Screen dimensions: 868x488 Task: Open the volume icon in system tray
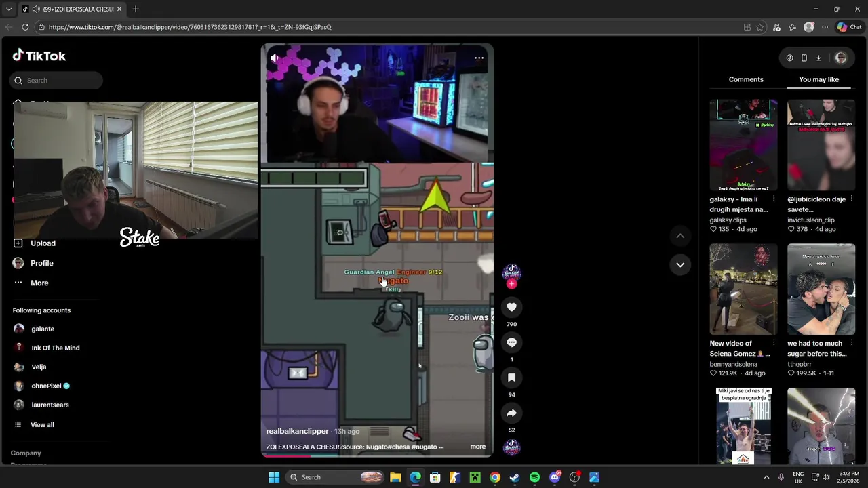(826, 477)
